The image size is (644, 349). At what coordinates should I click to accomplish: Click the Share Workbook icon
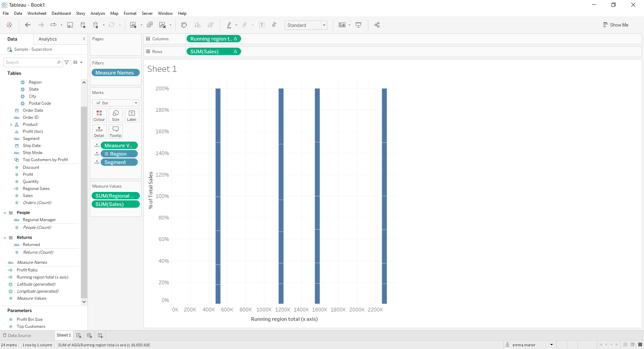coord(377,25)
